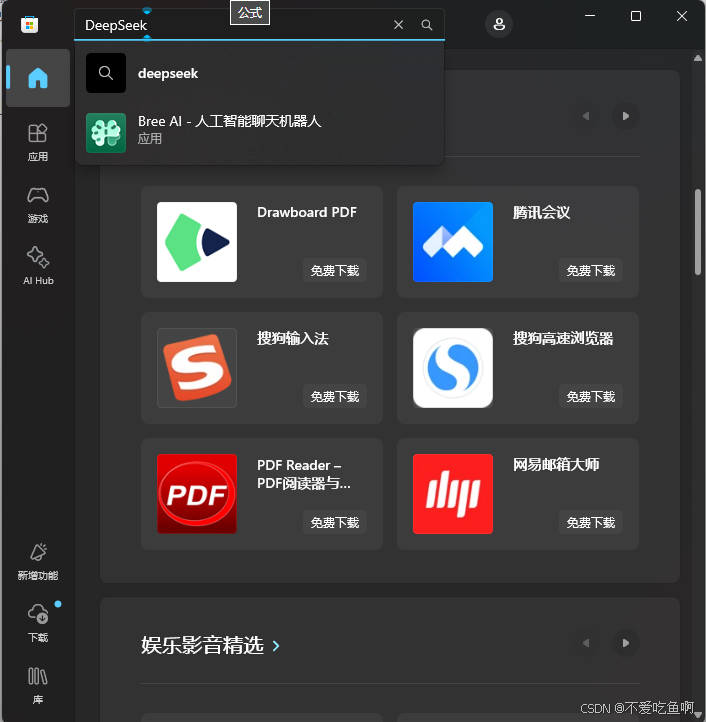Image resolution: width=706 pixels, height=722 pixels.
Task: Open the PDF Reader app icon
Action: tap(197, 494)
